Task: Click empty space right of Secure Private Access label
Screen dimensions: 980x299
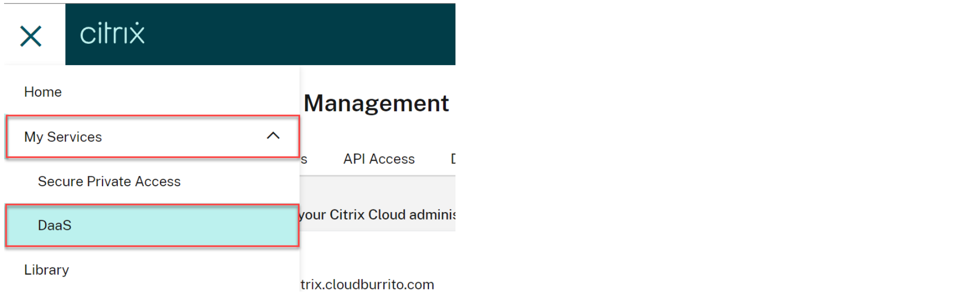Action: coord(239,182)
